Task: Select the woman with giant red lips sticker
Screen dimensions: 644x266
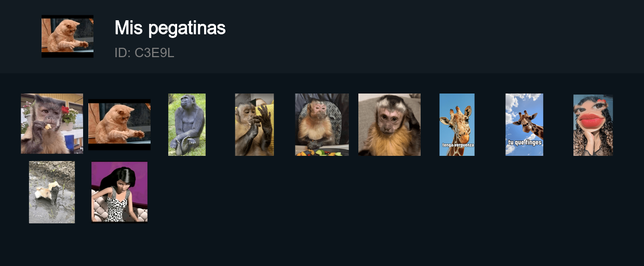Action: pyautogui.click(x=593, y=125)
